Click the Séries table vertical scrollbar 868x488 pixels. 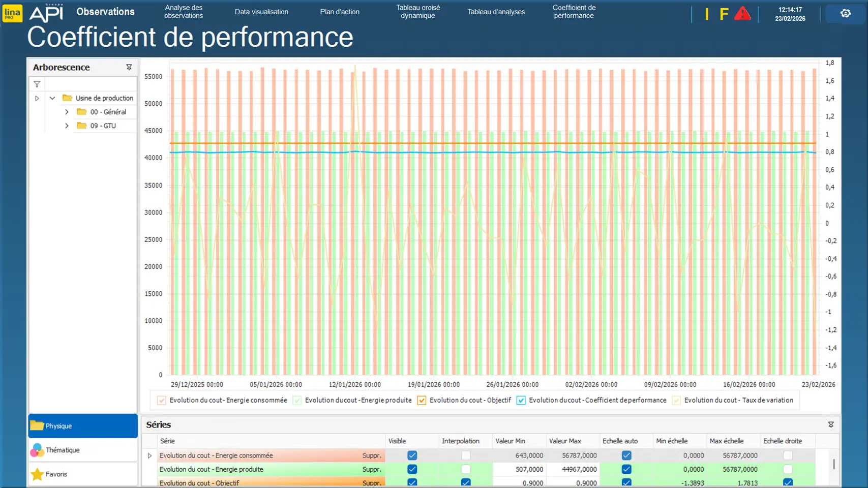834,464
